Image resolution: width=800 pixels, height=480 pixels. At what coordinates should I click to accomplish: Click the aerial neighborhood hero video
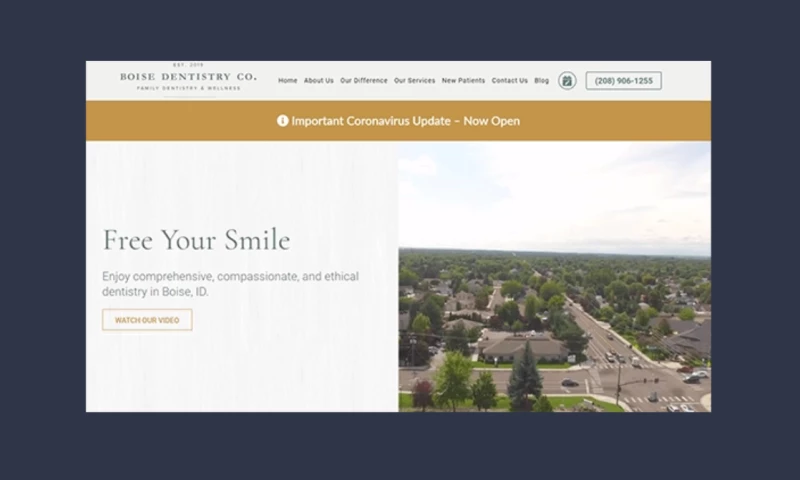[x=555, y=277]
